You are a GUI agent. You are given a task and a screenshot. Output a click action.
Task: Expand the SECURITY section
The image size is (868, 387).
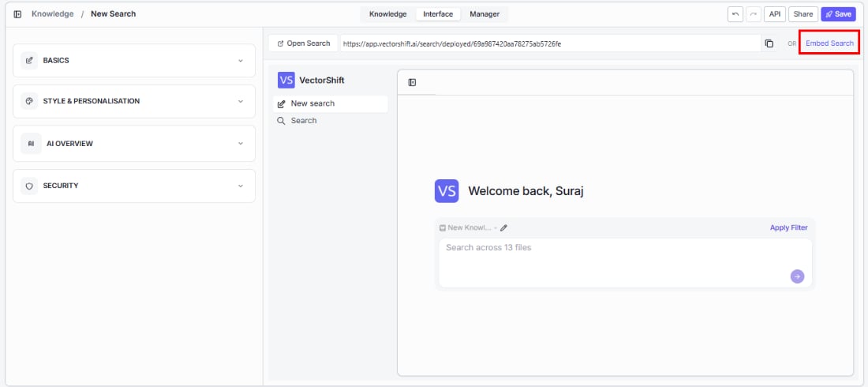coord(134,186)
